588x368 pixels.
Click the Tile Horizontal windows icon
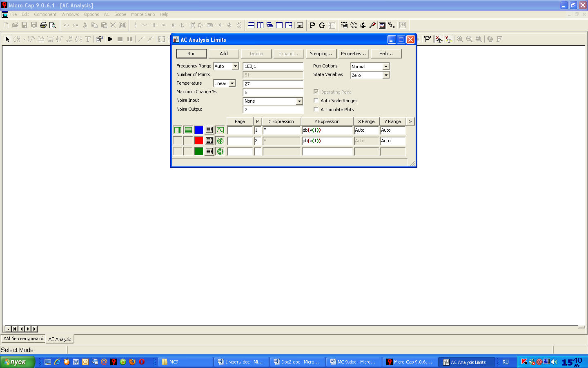(251, 25)
